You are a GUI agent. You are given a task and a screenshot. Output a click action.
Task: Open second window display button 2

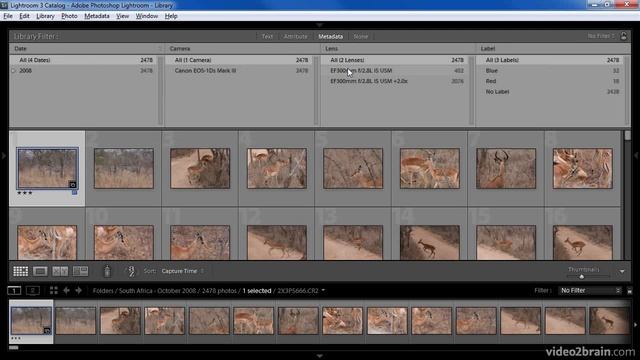33,291
